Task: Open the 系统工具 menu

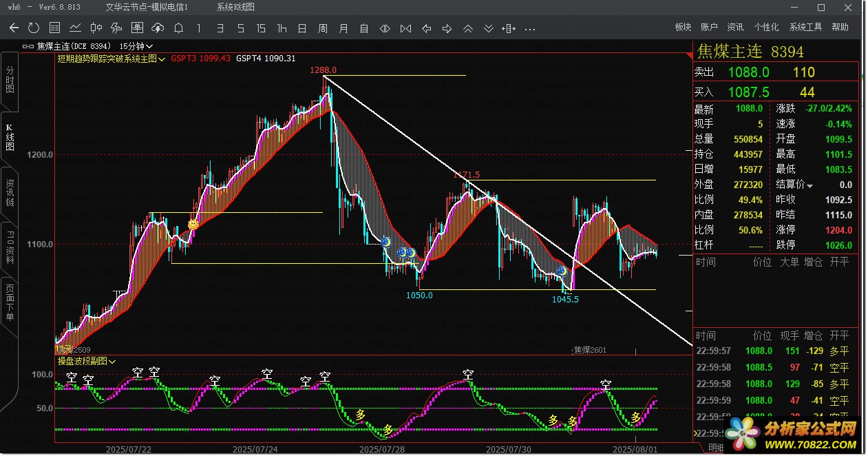Action: (805, 28)
